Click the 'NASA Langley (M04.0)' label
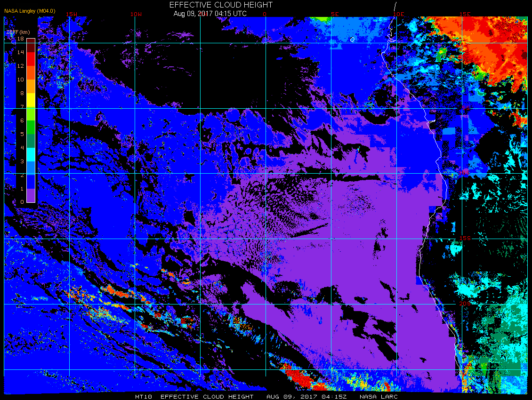 tap(30, 11)
